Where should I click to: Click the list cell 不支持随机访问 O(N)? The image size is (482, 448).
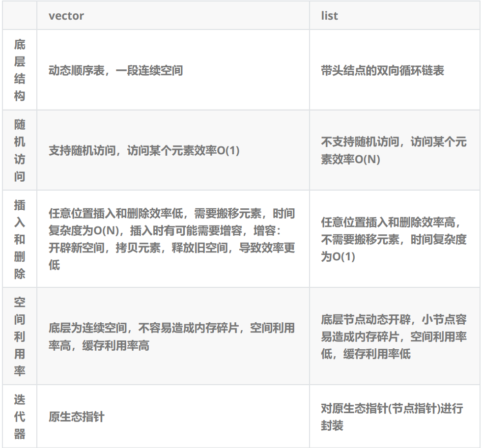tap(394, 151)
